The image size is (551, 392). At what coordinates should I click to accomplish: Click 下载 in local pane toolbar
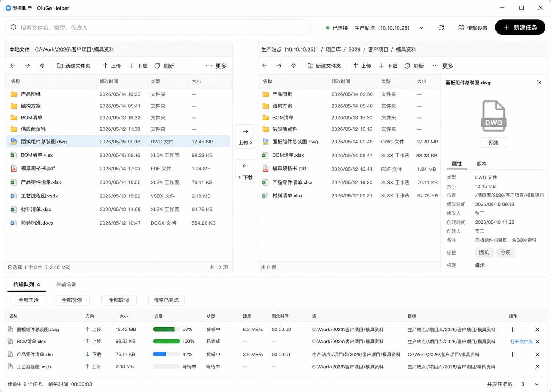click(138, 66)
